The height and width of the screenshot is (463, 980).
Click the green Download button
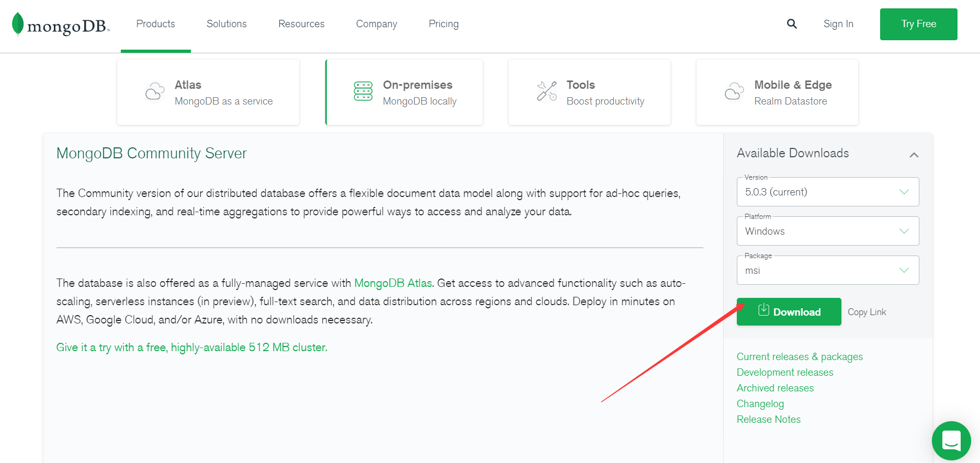pos(789,311)
